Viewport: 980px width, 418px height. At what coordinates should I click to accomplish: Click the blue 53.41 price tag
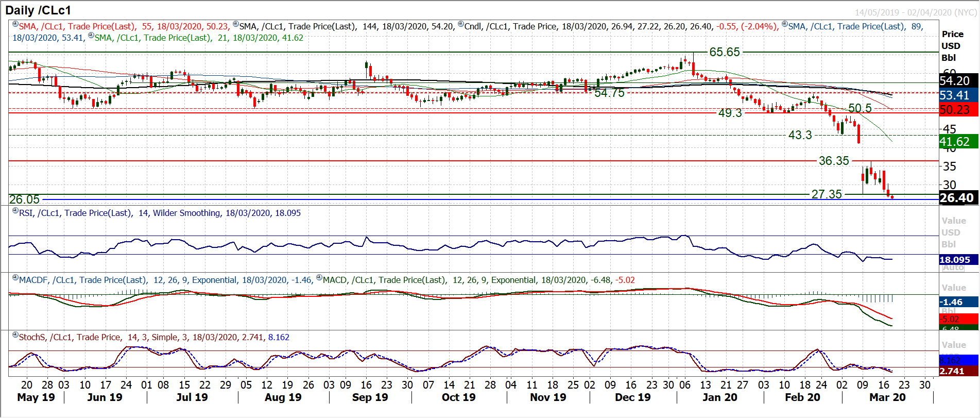coord(958,95)
